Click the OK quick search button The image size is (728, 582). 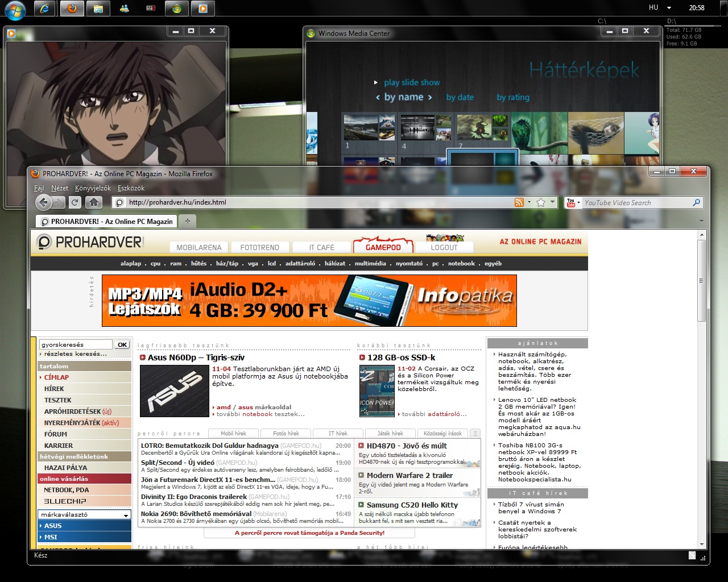point(122,344)
